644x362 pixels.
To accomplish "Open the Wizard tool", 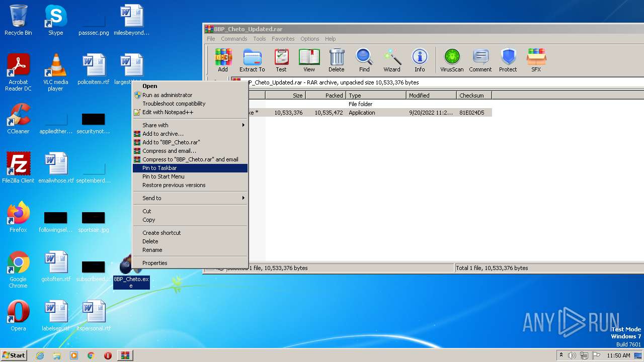I will click(392, 60).
